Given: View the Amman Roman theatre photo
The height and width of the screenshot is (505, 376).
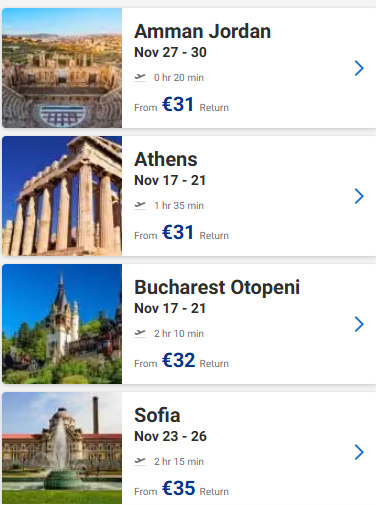Looking at the screenshot, I should click(62, 68).
